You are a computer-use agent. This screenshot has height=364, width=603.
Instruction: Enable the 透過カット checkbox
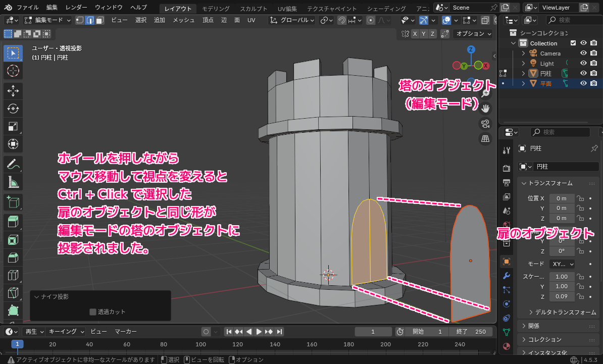(x=93, y=312)
